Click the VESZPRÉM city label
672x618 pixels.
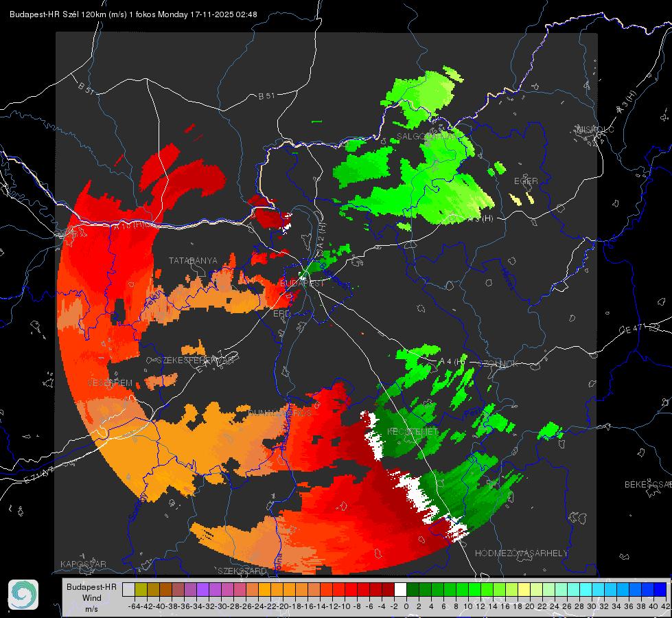110,382
